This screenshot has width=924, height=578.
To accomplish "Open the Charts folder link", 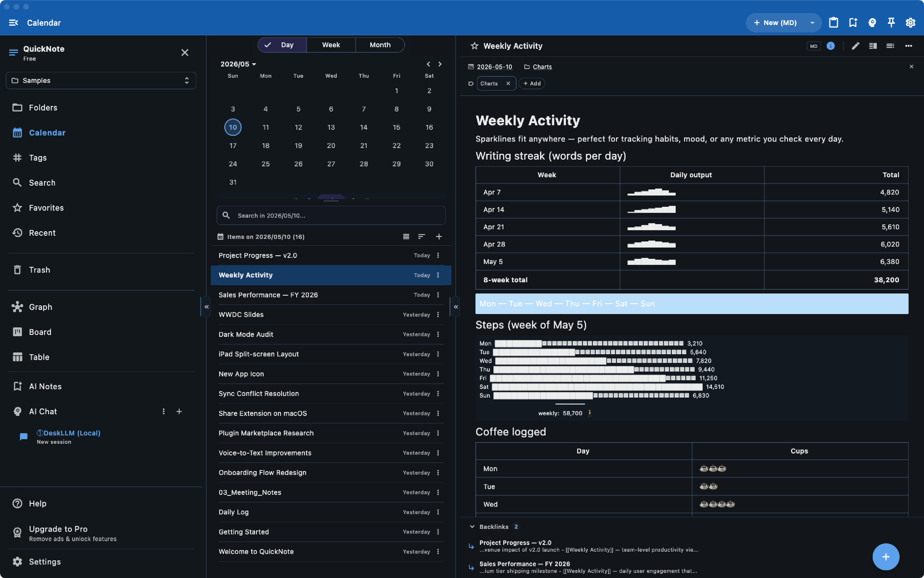I will [542, 66].
